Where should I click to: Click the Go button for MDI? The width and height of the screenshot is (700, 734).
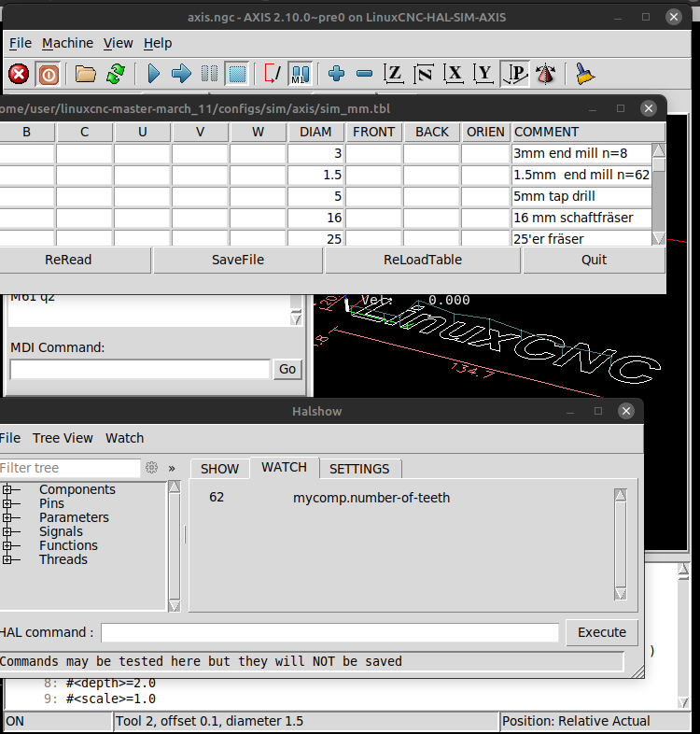click(x=287, y=370)
